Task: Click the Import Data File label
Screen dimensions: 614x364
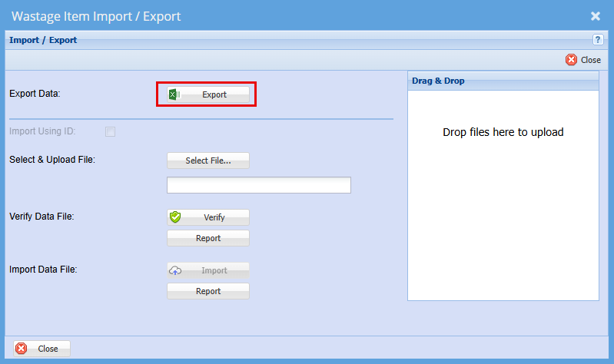Action: 43,270
